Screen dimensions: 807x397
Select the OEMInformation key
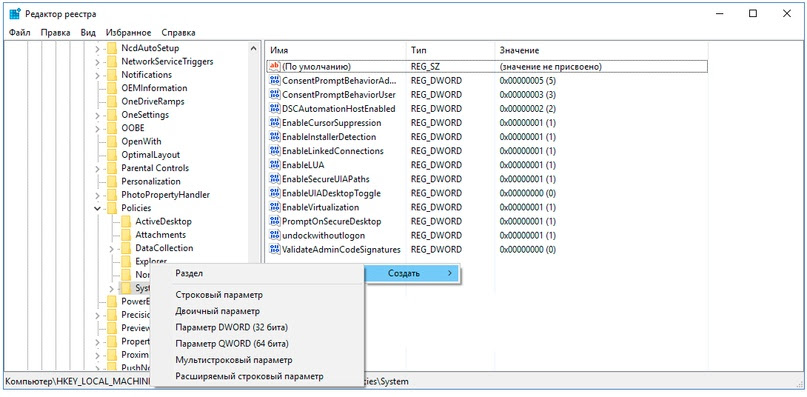[x=154, y=89]
